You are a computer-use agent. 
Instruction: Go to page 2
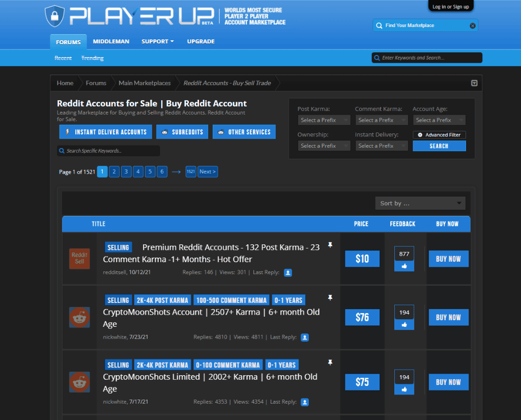click(114, 172)
